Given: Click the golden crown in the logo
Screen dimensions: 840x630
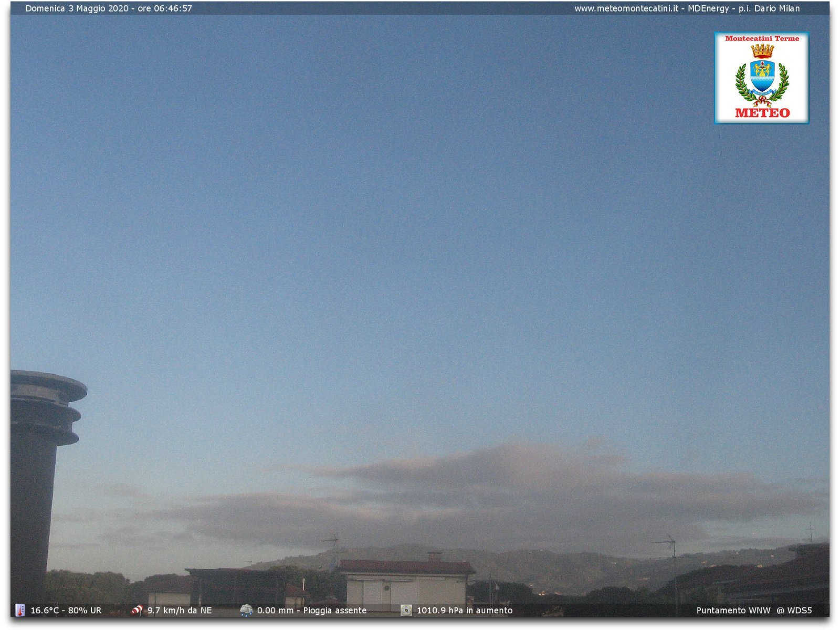Looking at the screenshot, I should pos(762,51).
